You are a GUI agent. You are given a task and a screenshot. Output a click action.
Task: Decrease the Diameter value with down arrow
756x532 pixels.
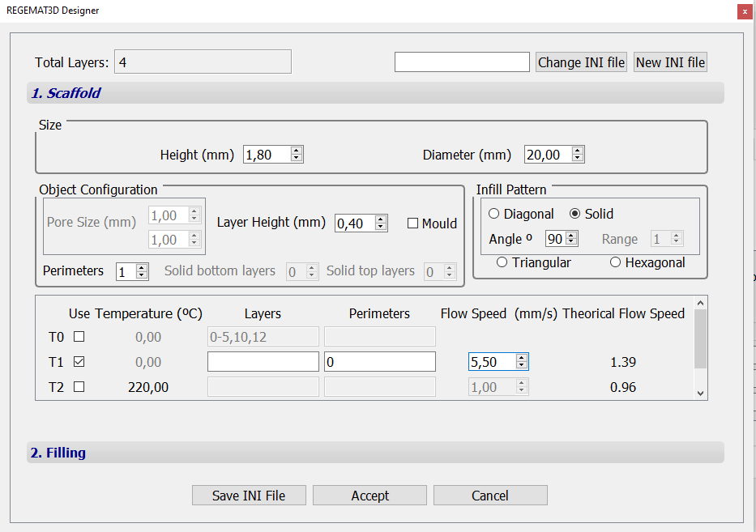click(x=577, y=159)
